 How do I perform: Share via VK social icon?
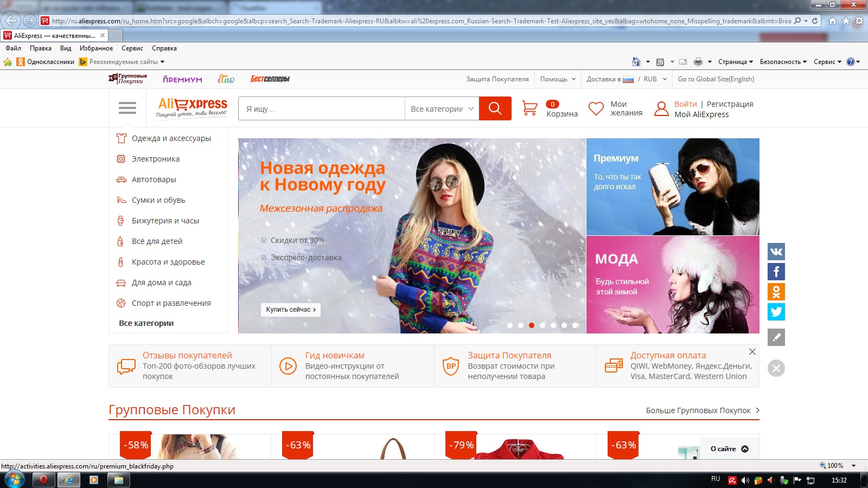(776, 252)
